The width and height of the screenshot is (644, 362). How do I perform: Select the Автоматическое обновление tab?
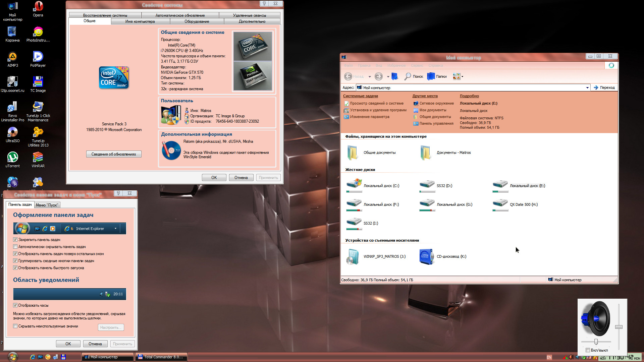click(180, 15)
